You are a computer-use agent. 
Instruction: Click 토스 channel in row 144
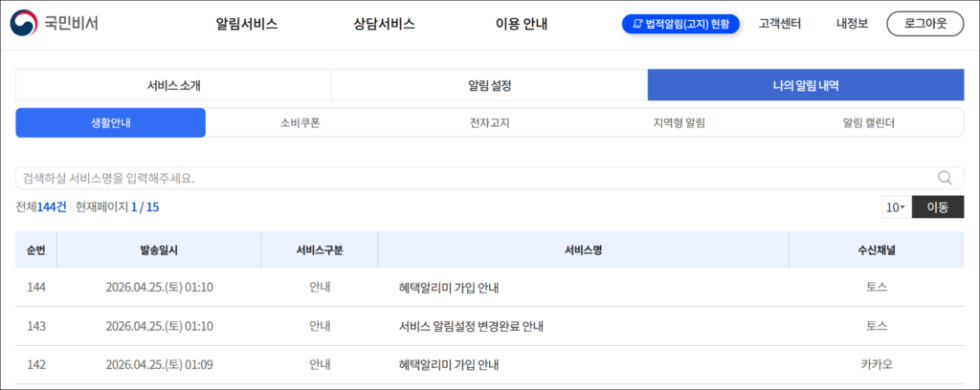click(877, 288)
